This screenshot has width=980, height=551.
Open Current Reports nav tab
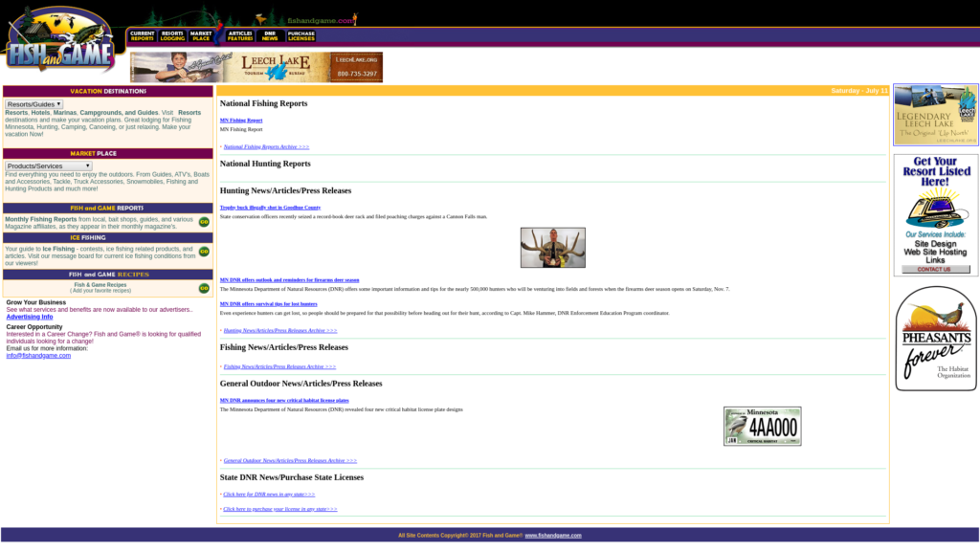(x=142, y=36)
